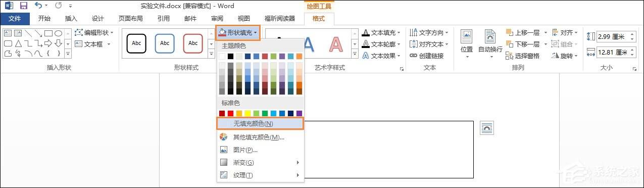Click the Save icon in quick access toolbar

[x=23, y=6]
